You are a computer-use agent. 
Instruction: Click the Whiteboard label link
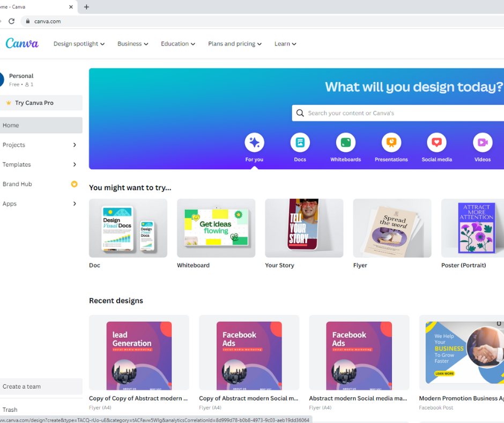(193, 265)
